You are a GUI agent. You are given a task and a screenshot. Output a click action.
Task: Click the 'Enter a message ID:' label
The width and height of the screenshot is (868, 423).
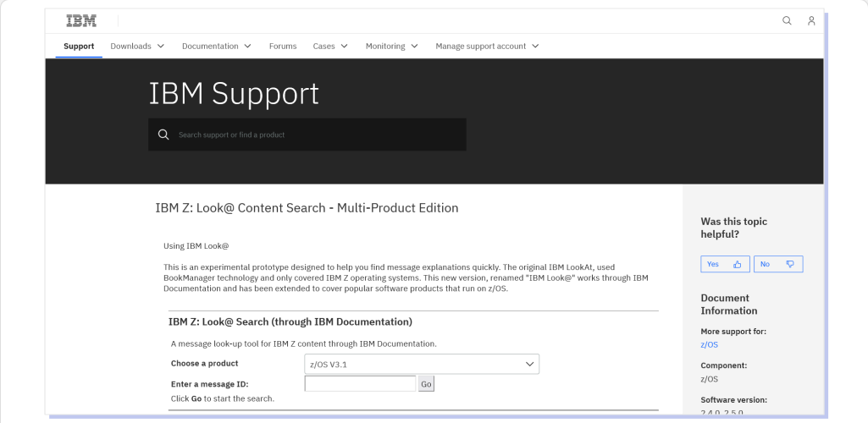(210, 384)
